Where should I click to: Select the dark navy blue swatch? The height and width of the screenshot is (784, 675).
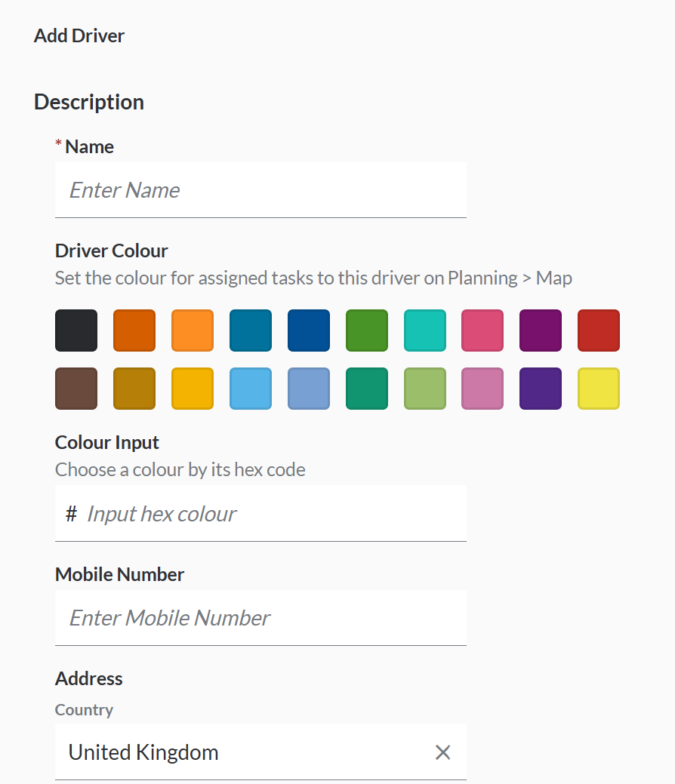309,331
